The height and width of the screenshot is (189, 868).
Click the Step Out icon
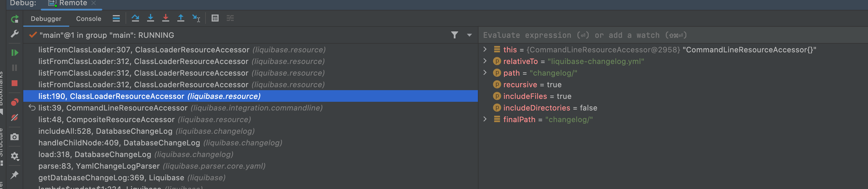point(181,19)
